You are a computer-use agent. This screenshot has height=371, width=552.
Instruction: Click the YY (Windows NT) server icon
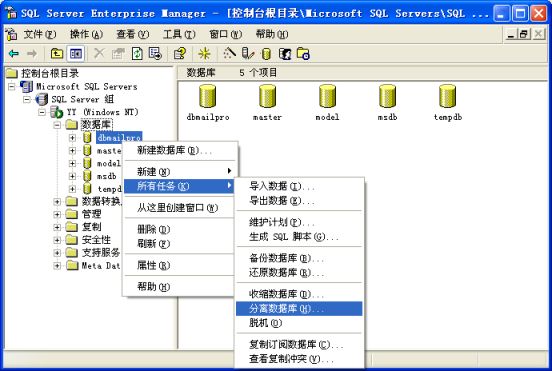pyautogui.click(x=57, y=112)
